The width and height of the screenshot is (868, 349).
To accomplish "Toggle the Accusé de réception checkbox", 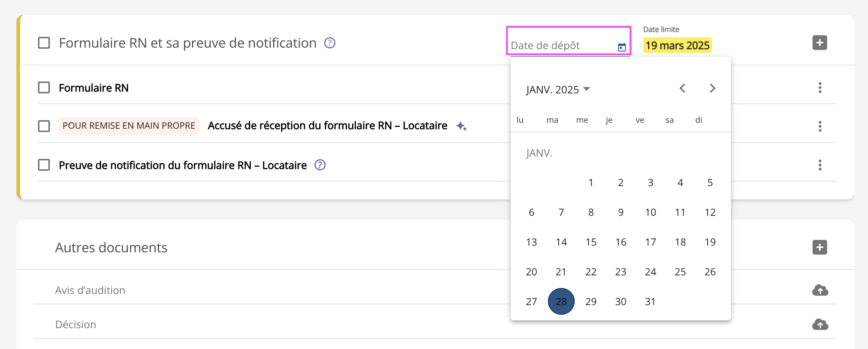I will point(44,126).
